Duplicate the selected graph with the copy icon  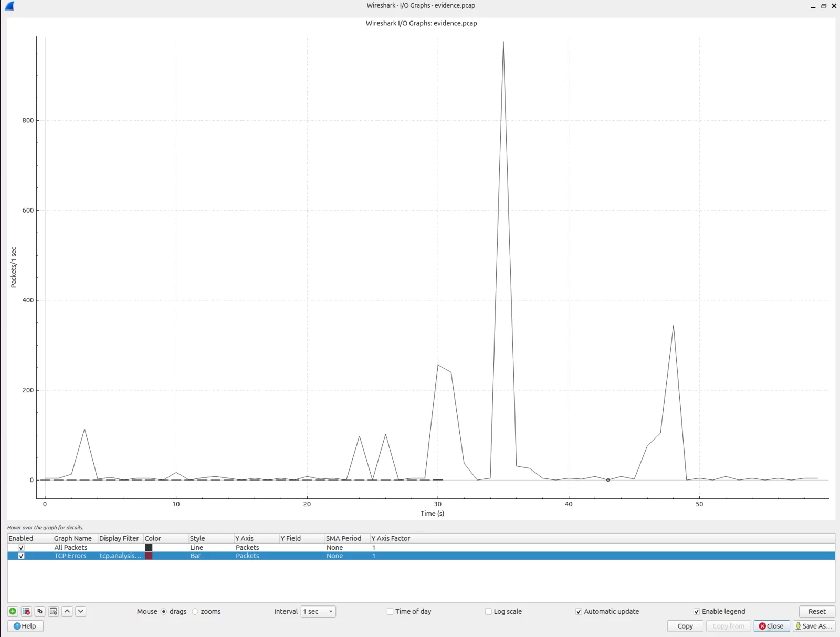[40, 611]
